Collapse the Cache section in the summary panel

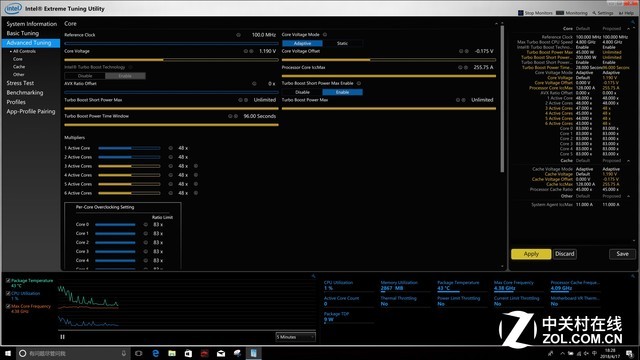[x=629, y=161]
